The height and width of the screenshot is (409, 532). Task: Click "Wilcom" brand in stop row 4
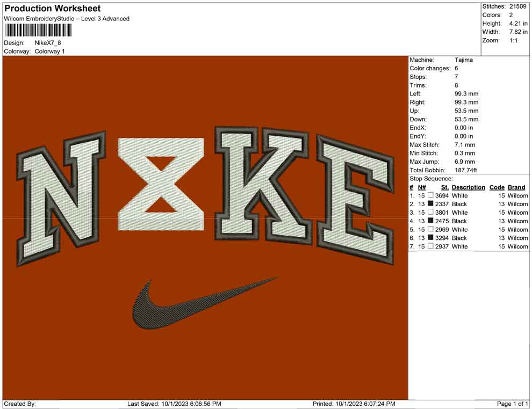tap(517, 221)
